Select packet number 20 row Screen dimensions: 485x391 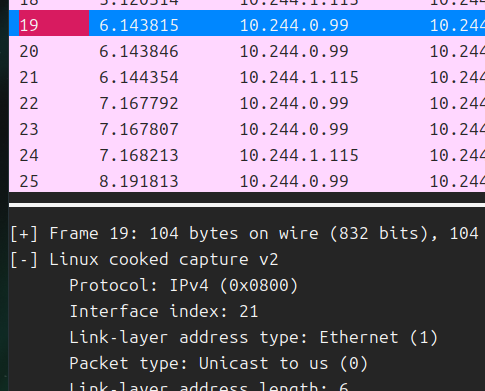[247, 51]
